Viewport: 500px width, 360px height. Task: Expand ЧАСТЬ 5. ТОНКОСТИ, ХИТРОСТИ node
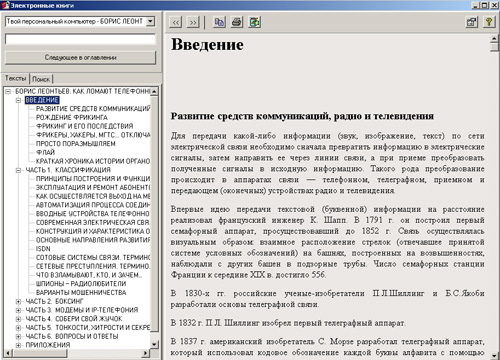(x=19, y=328)
